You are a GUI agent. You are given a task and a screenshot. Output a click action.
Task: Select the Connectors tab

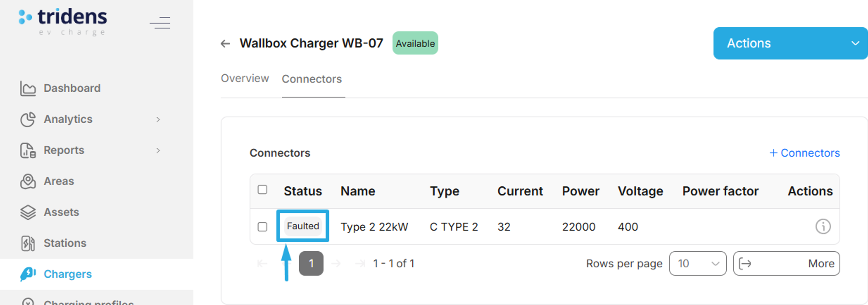point(312,78)
